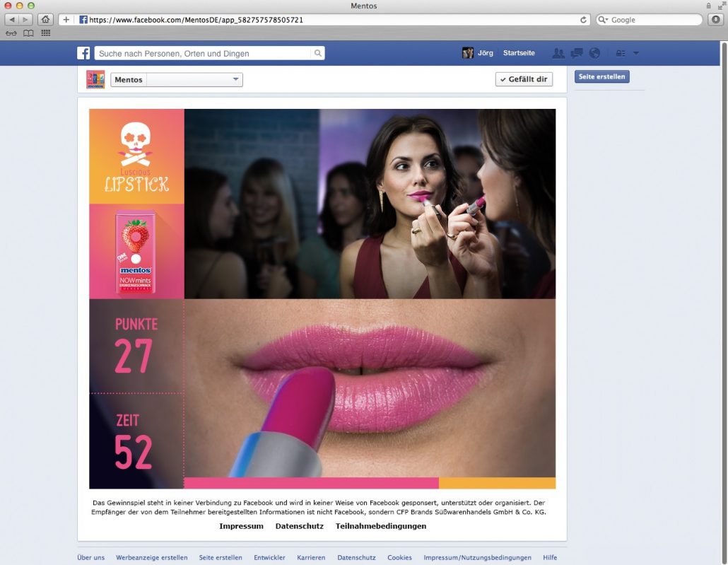Show bookmarks with the open-book icon
This screenshot has height=565, width=728.
[x=28, y=33]
